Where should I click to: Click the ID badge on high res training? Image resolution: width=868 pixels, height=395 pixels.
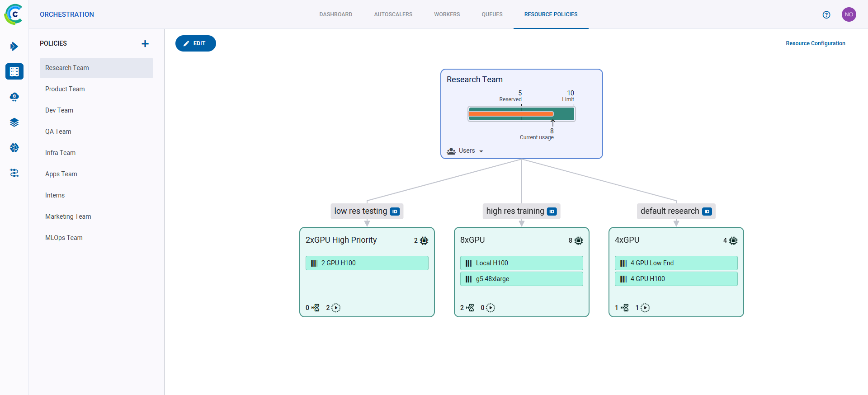pyautogui.click(x=552, y=212)
